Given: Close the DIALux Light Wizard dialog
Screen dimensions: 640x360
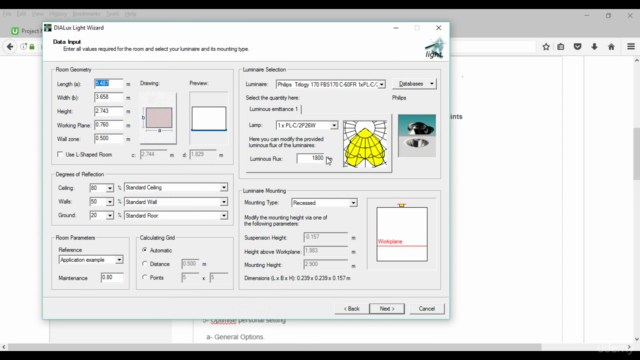Looking at the screenshot, I should tap(438, 28).
